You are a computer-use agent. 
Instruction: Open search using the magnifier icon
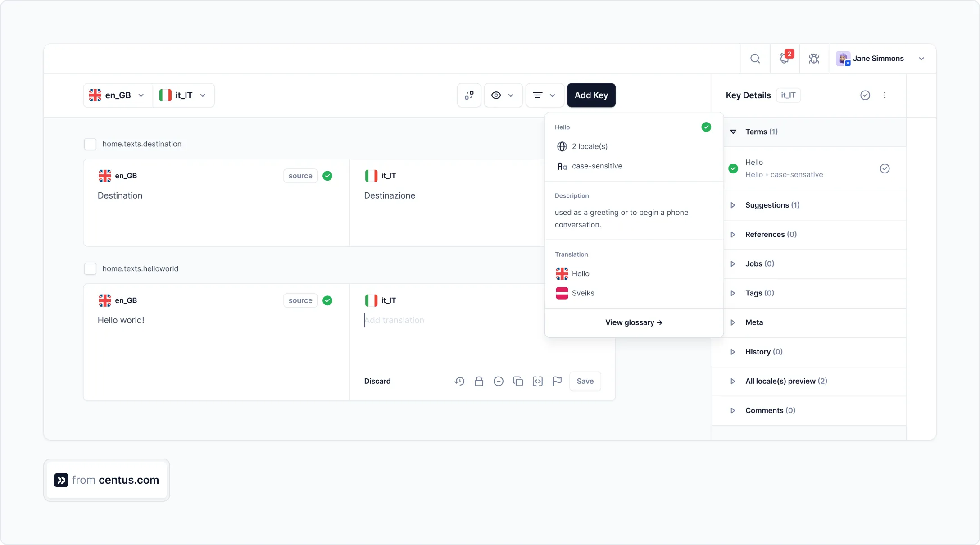pyautogui.click(x=755, y=58)
